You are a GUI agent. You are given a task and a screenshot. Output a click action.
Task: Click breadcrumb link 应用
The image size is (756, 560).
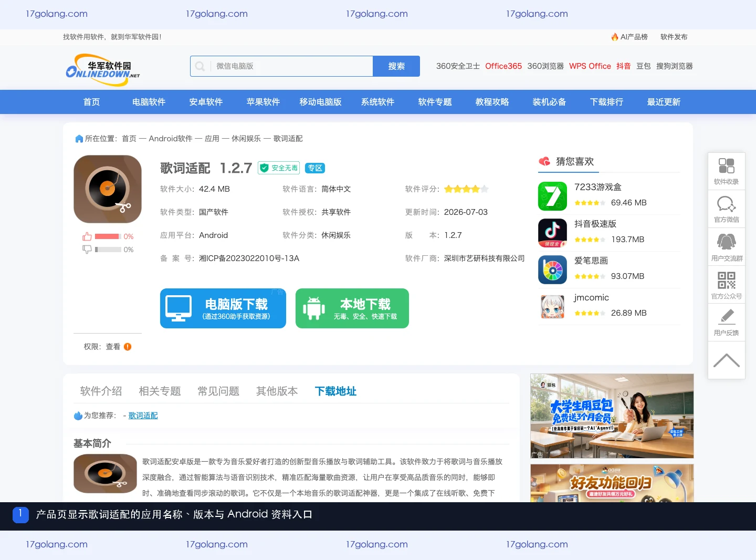pyautogui.click(x=212, y=139)
